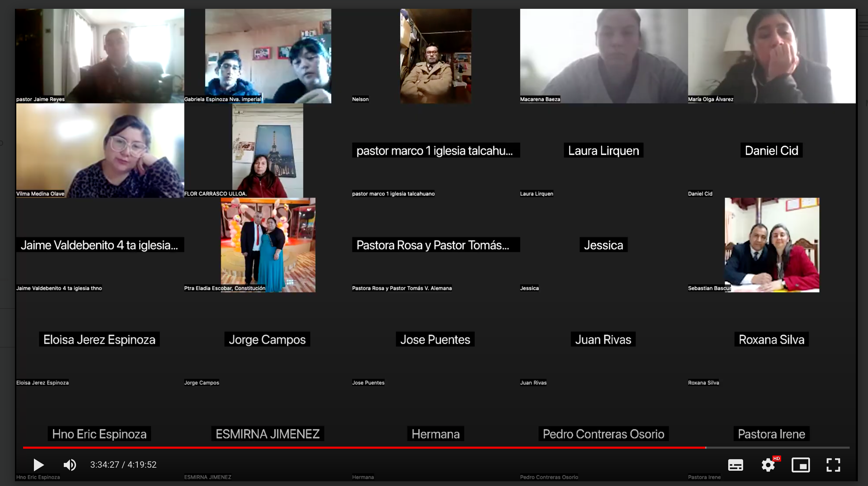Click Nelson's camera feed

click(435, 56)
